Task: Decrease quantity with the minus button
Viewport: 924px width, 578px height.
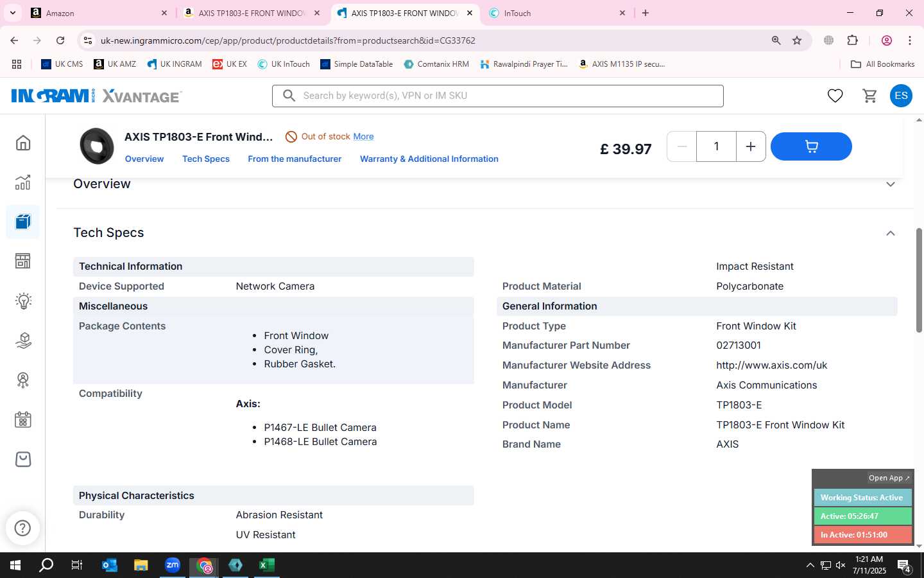Action: [x=682, y=146]
